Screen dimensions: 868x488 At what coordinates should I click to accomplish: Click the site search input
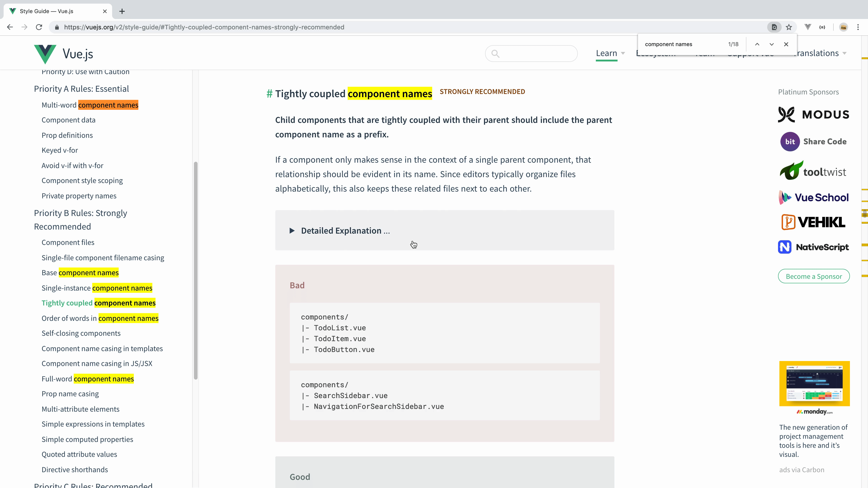[531, 54]
